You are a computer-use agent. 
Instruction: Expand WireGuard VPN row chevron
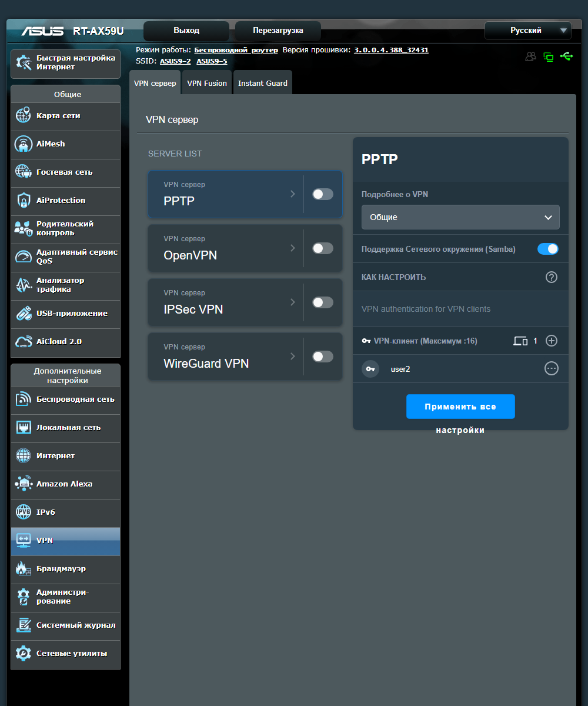pos(293,356)
